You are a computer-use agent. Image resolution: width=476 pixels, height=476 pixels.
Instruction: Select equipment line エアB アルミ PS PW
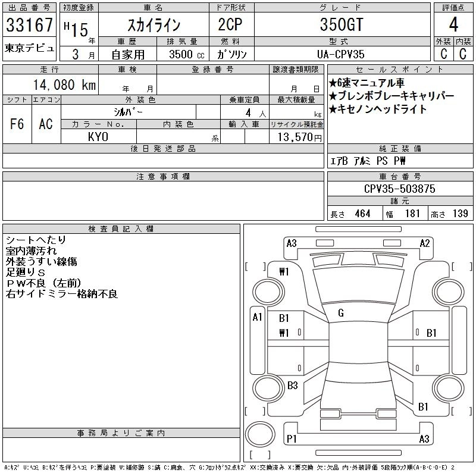(x=368, y=161)
